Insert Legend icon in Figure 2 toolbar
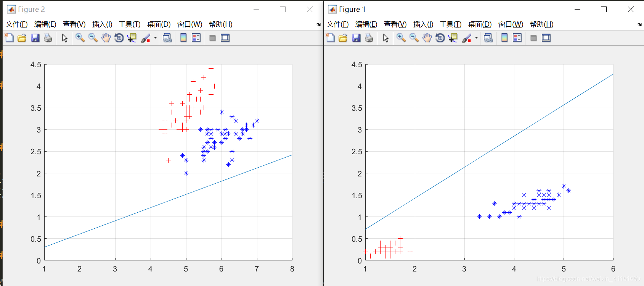Screen dimensions: 644x286 [196, 38]
